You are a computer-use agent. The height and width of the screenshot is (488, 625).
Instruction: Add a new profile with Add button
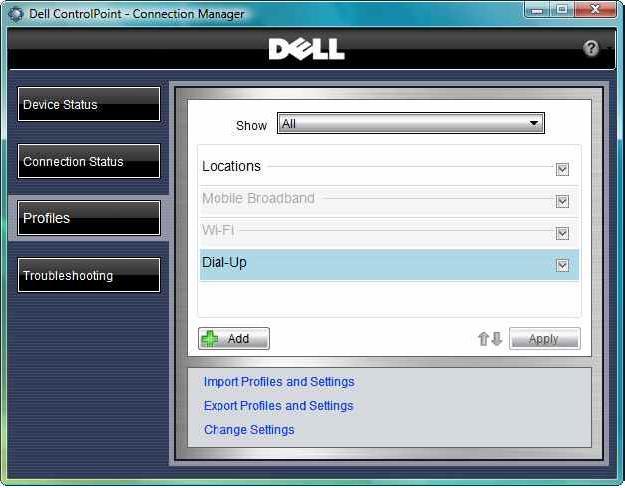(x=234, y=339)
